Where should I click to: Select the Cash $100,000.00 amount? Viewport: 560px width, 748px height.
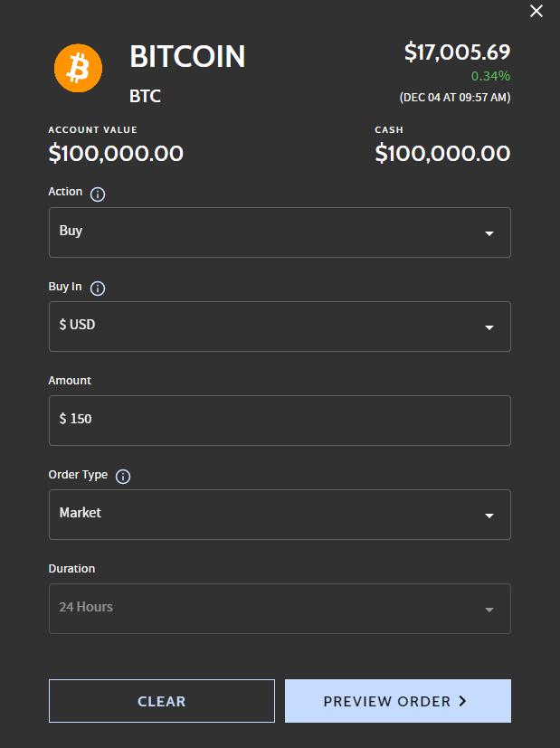click(x=442, y=154)
